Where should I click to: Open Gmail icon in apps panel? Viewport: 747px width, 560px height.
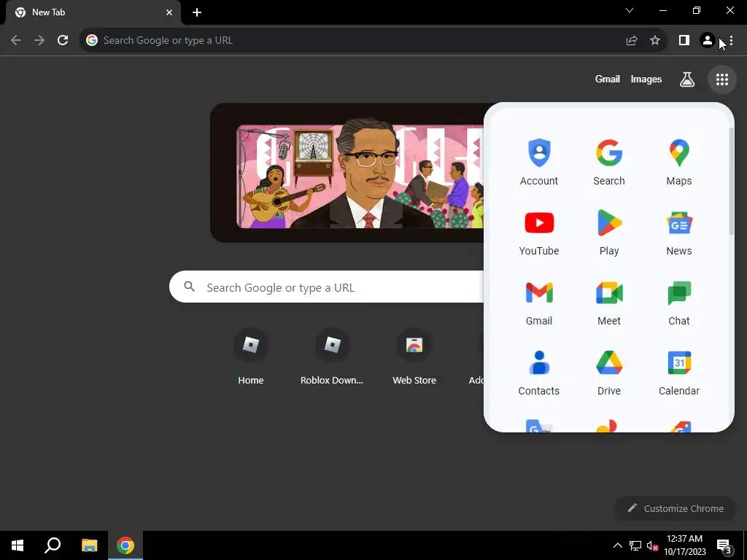click(539, 303)
